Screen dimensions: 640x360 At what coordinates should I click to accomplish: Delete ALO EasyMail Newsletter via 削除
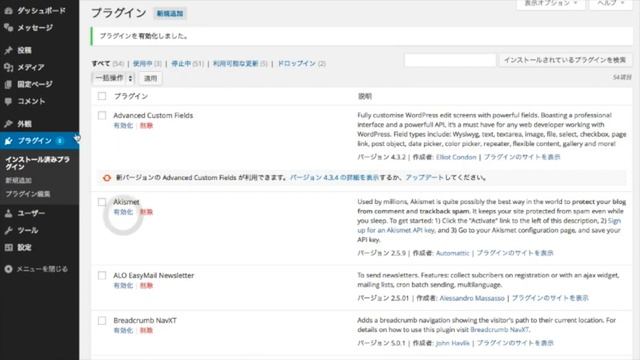(x=146, y=286)
